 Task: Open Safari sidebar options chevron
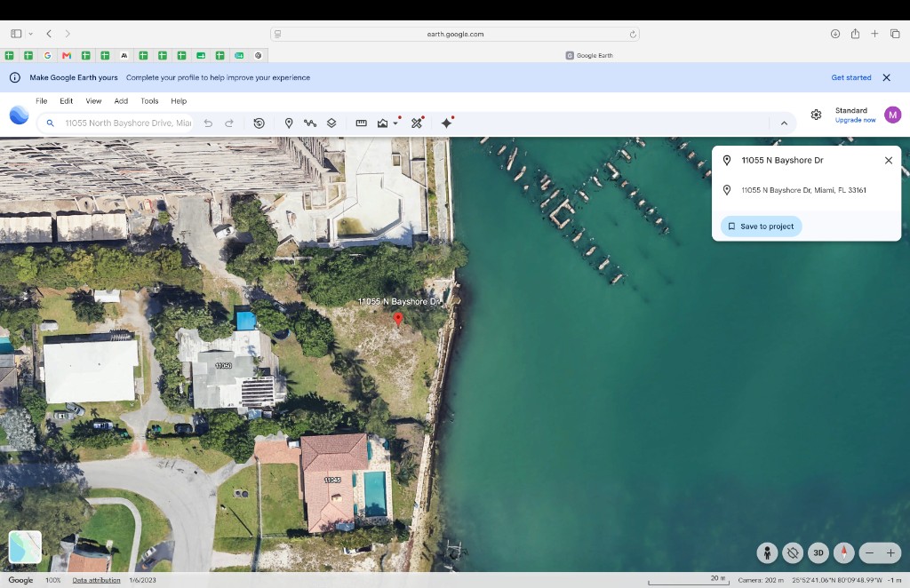(x=31, y=34)
